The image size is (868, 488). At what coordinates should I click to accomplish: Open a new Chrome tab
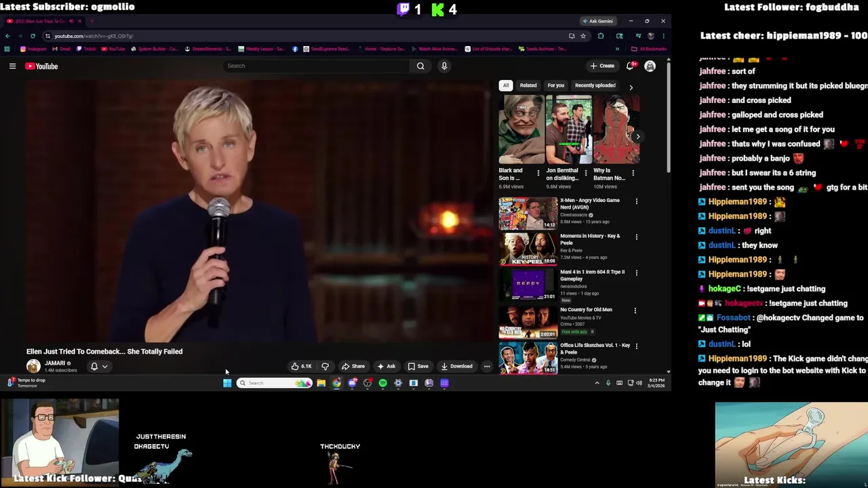[92, 21]
